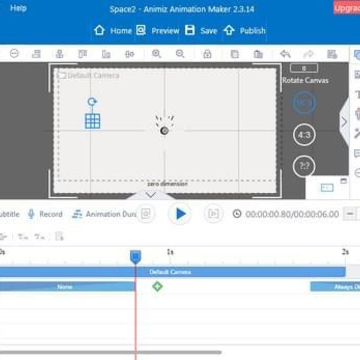Open the Preview option

(x=158, y=31)
